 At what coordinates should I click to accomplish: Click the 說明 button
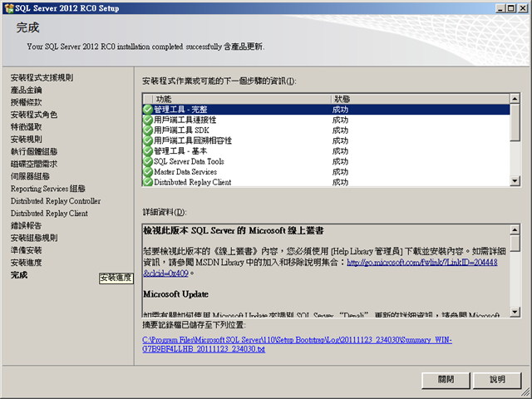(497, 380)
